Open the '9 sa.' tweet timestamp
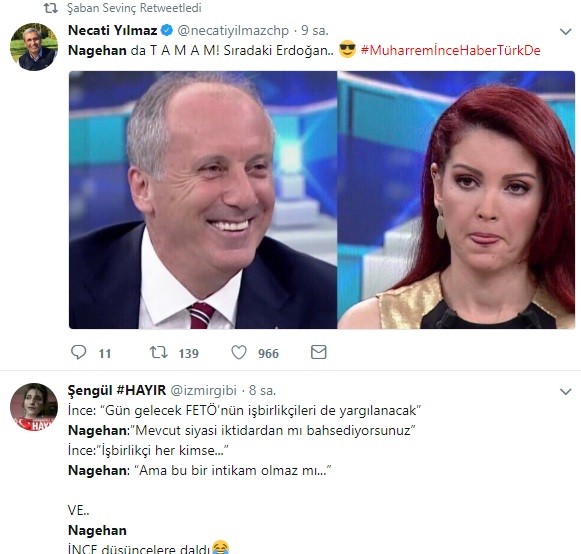Screen dimensions: 581x554 (x=315, y=30)
